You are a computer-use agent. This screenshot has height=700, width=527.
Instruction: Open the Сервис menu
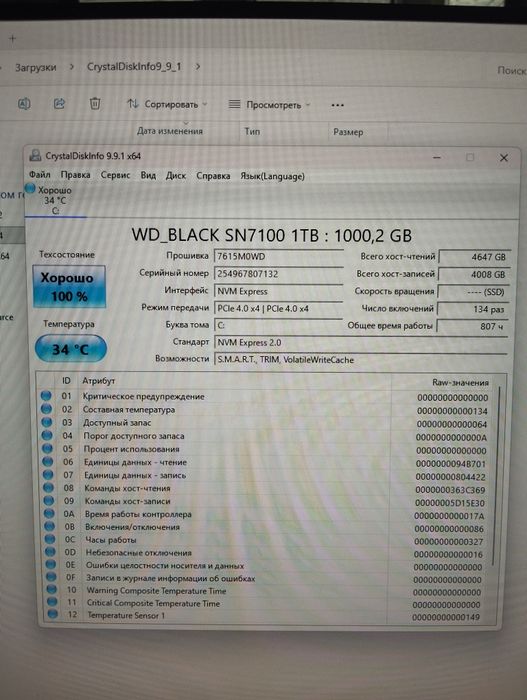tap(115, 175)
